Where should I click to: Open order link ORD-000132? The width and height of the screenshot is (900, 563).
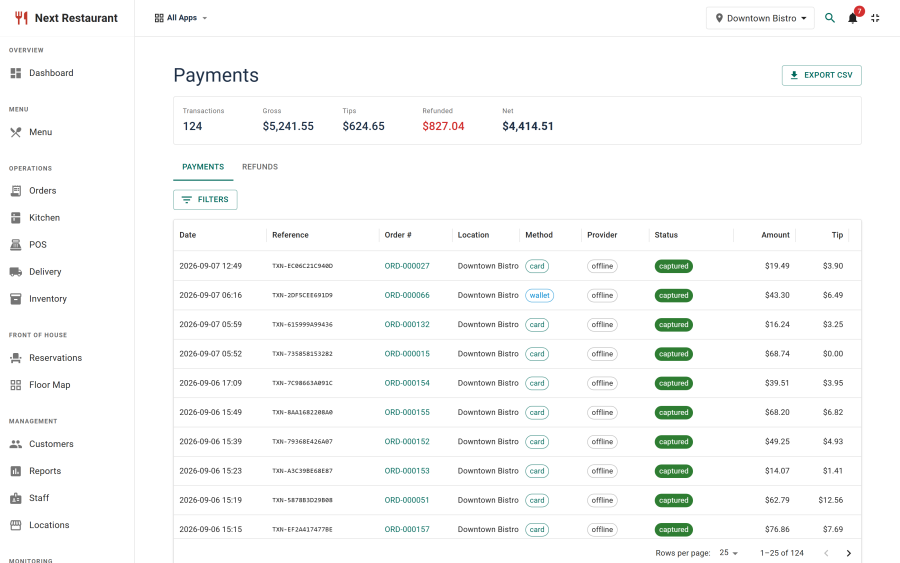click(x=407, y=324)
